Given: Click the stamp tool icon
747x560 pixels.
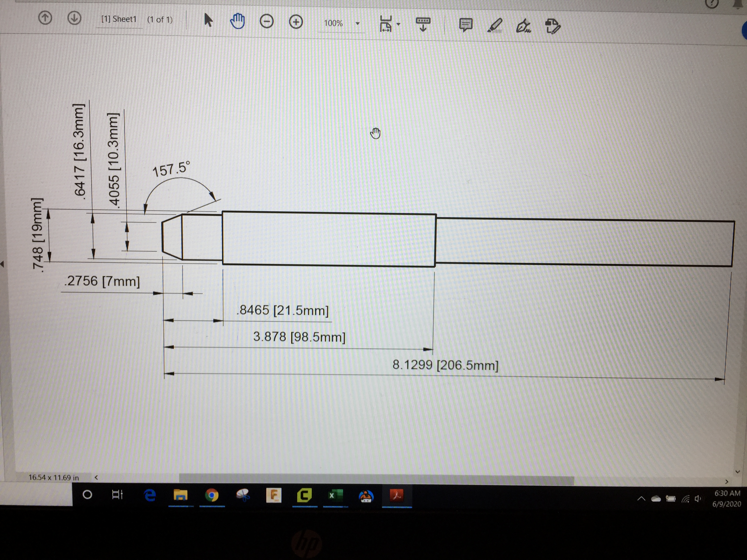Looking at the screenshot, I should [553, 26].
